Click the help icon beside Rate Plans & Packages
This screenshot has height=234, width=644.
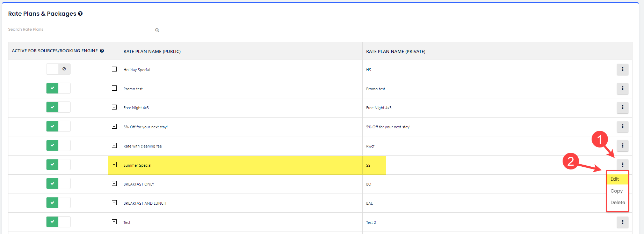(80, 14)
